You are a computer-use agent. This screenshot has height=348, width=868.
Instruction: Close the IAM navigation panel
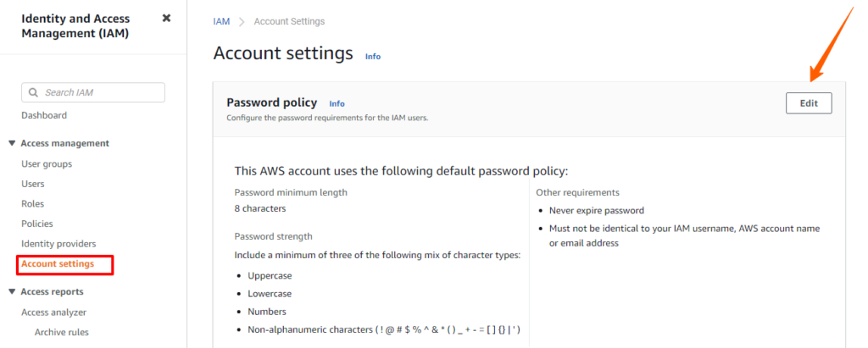[x=166, y=19]
